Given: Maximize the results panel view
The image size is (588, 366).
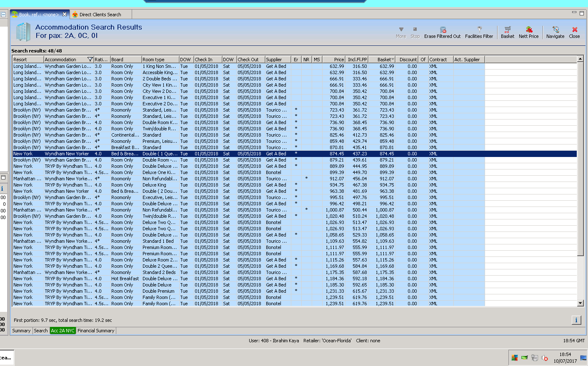Looking at the screenshot, I should point(582,13).
